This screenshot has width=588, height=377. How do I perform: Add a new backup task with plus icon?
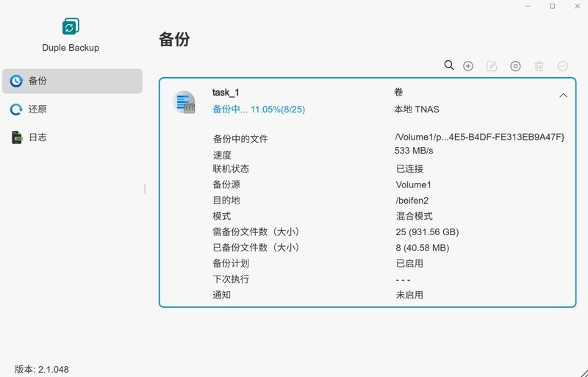(x=468, y=66)
